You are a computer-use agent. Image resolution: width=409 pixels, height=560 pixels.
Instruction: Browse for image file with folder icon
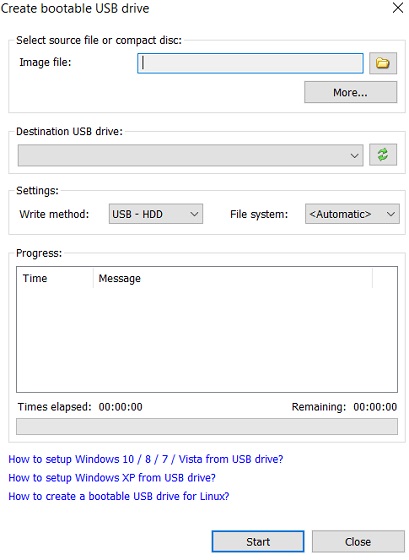[x=383, y=63]
